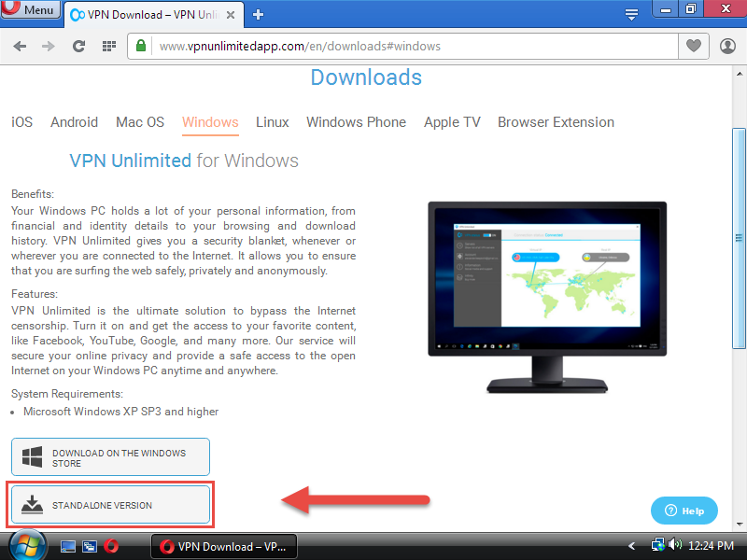This screenshot has width=747, height=560.
Task: Open the Help chat button
Action: (684, 511)
